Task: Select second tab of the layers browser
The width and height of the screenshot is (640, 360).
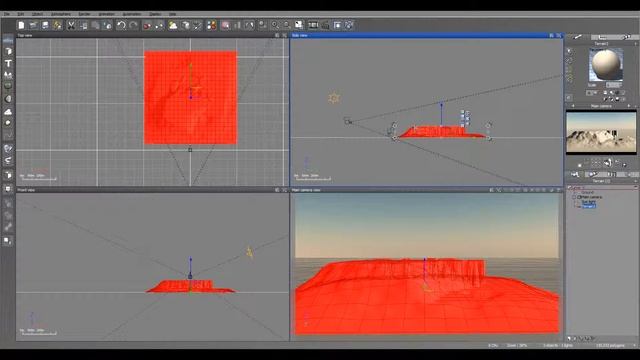Action: 593,174
